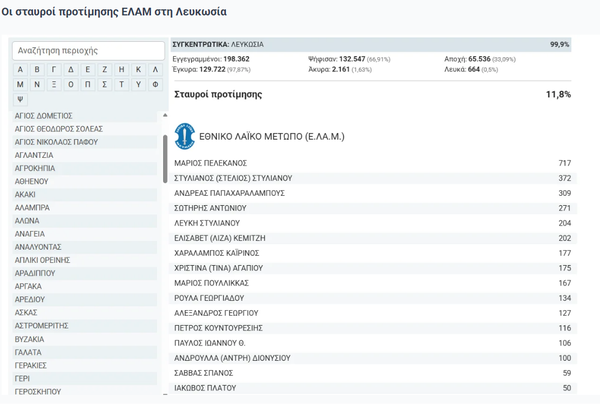Filter regions by letter Δ

(x=71, y=70)
